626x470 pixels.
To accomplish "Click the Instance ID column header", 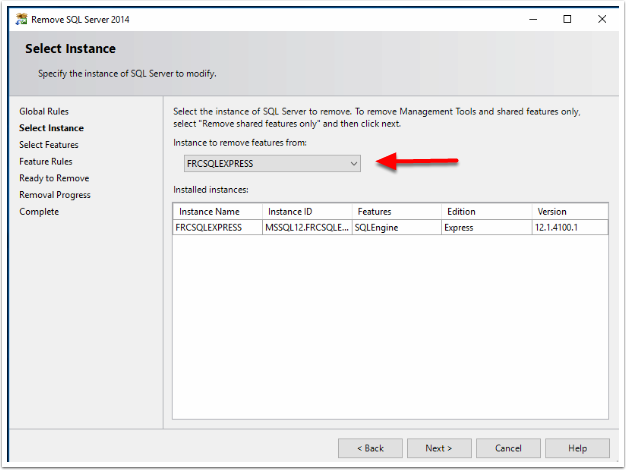I will click(x=307, y=212).
